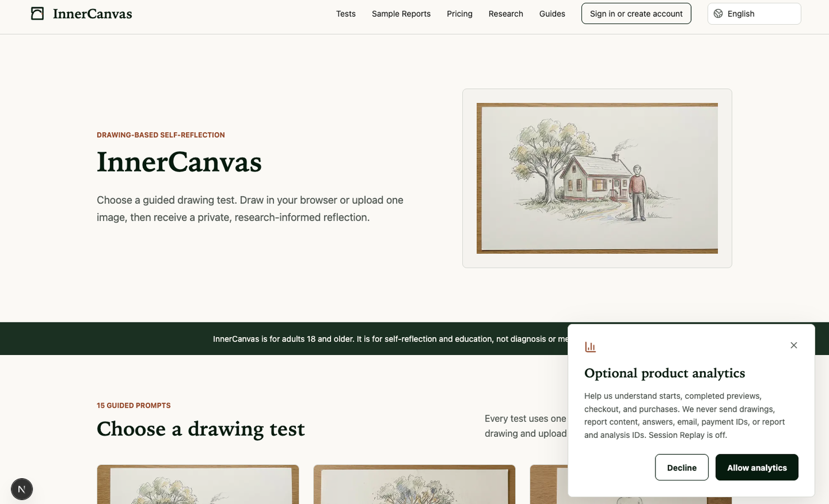This screenshot has height=504, width=829.
Task: Click 'Choose a drawing test' heading
Action: coord(201,429)
